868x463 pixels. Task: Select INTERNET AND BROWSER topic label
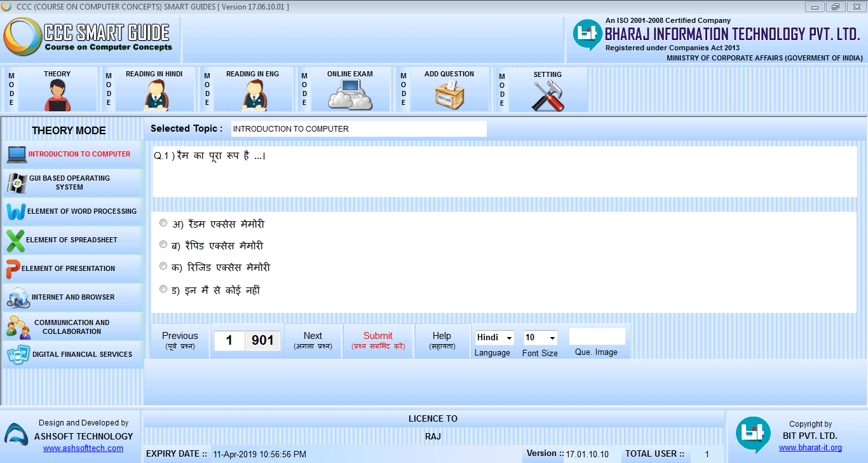(73, 297)
